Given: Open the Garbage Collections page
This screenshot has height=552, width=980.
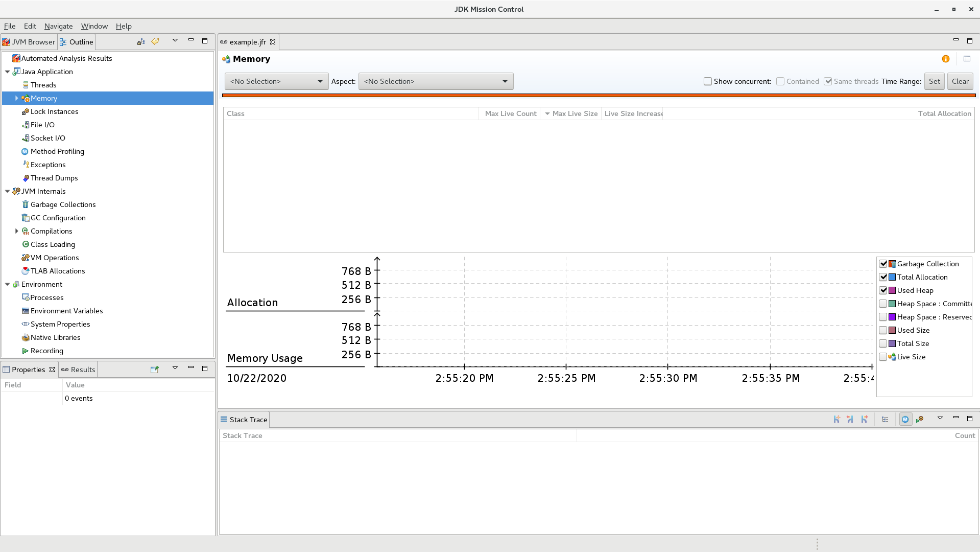Looking at the screenshot, I should coord(63,204).
